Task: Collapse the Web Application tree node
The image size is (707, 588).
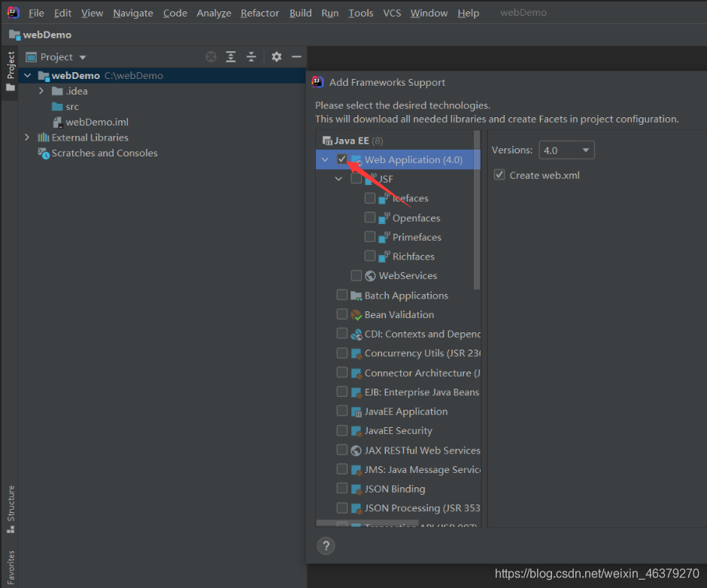Action: 325,159
